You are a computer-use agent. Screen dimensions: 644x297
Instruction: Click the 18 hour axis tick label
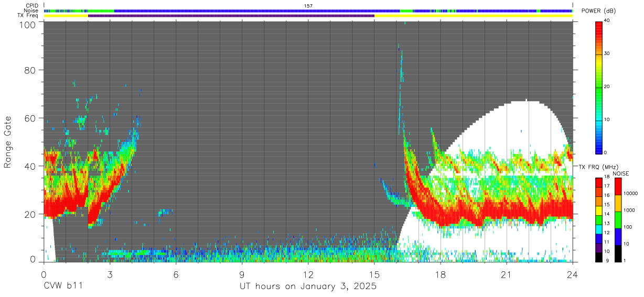(x=441, y=274)
